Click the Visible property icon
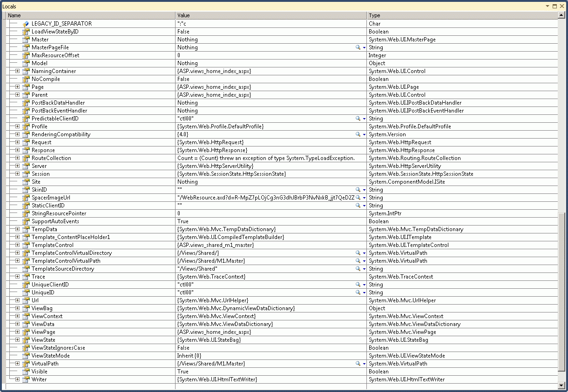 26,372
